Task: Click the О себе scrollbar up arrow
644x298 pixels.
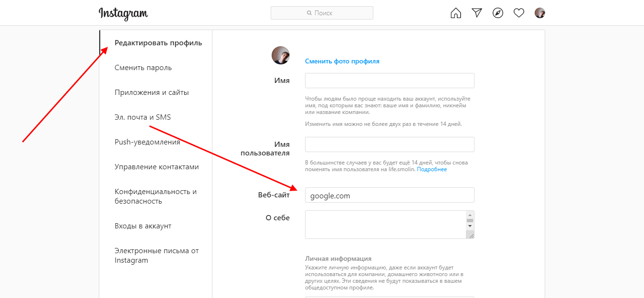Action: point(470,215)
